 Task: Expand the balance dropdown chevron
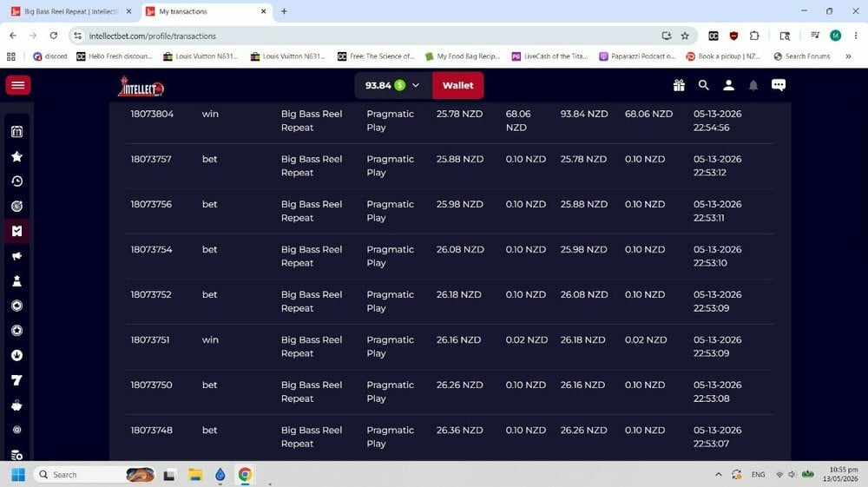pyautogui.click(x=416, y=85)
